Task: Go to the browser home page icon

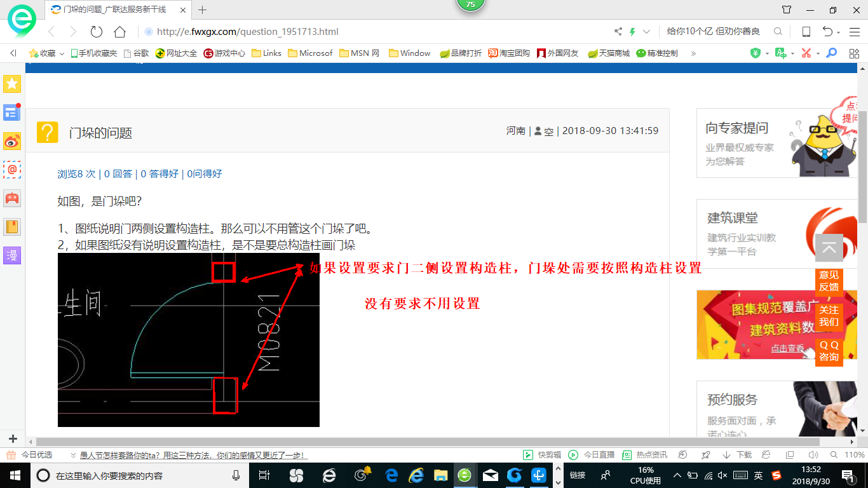Action: 119,32
